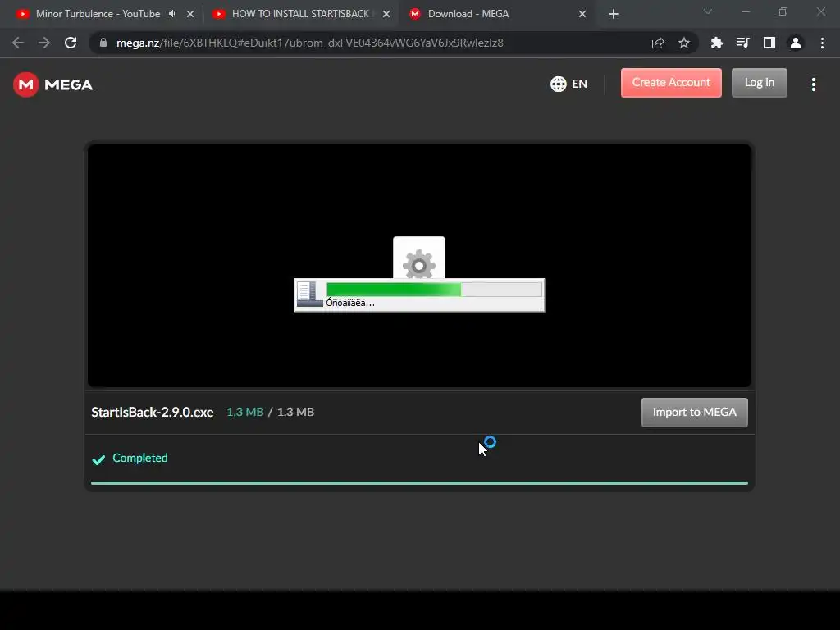840x630 pixels.
Task: Open the media control icon in toolbar
Action: click(743, 43)
